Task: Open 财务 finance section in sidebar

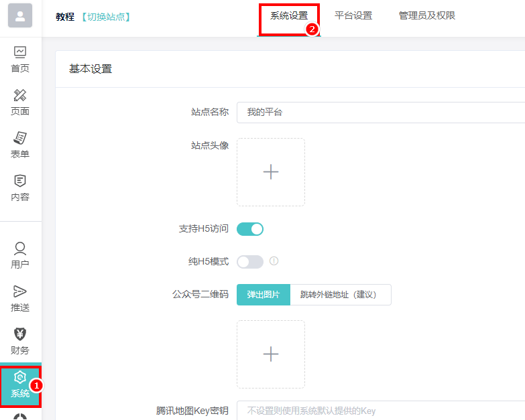Action: tap(20, 341)
